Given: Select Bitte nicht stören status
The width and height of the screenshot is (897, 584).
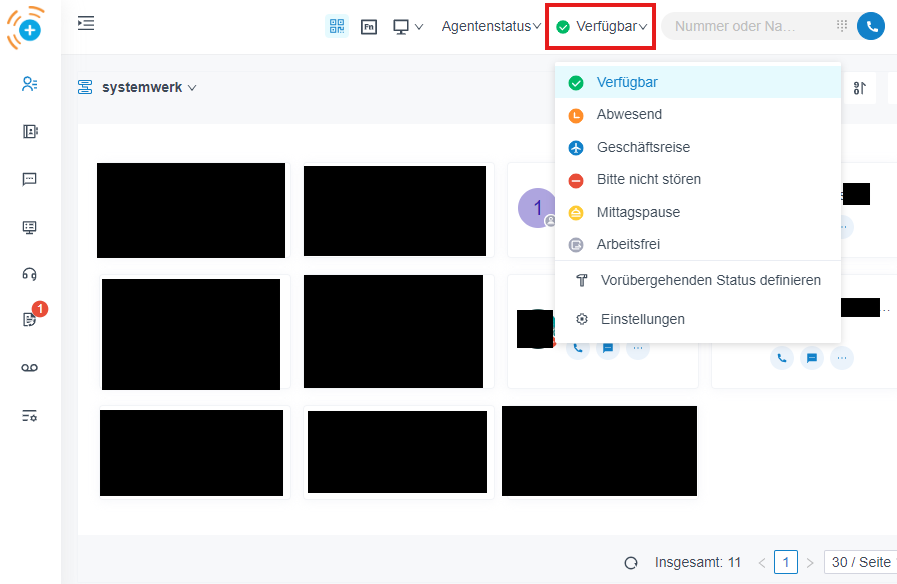Looking at the screenshot, I should pyautogui.click(x=648, y=180).
